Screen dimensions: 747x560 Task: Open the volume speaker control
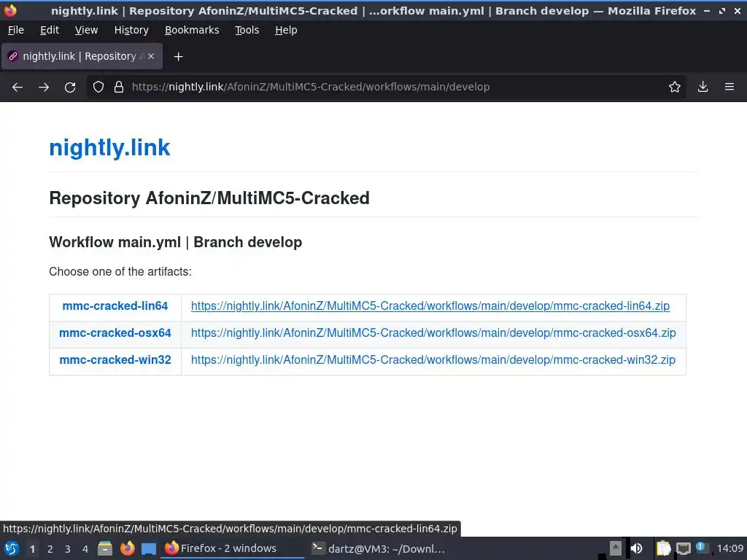coord(636,548)
